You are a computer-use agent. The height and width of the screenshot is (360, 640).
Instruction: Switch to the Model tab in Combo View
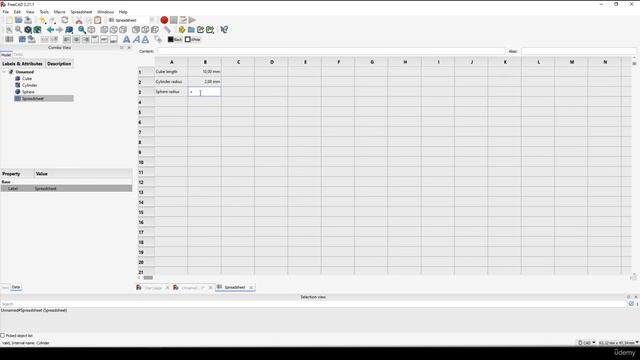pyautogui.click(x=6, y=55)
